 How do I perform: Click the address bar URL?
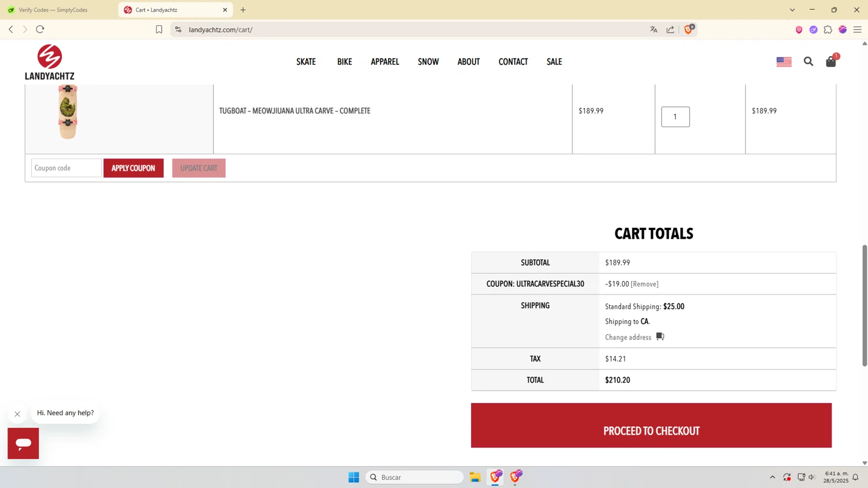tap(220, 29)
